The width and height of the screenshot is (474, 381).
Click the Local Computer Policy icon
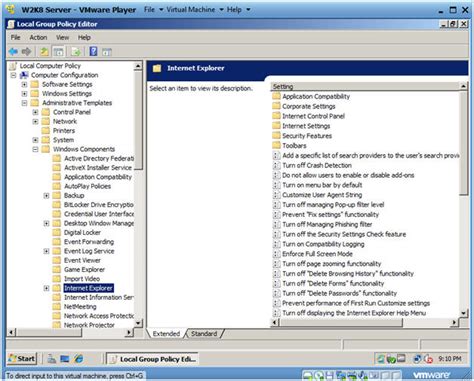click(13, 66)
